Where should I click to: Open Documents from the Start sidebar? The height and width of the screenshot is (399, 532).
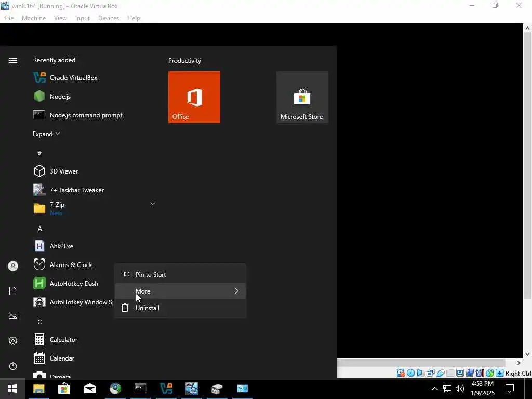click(13, 291)
